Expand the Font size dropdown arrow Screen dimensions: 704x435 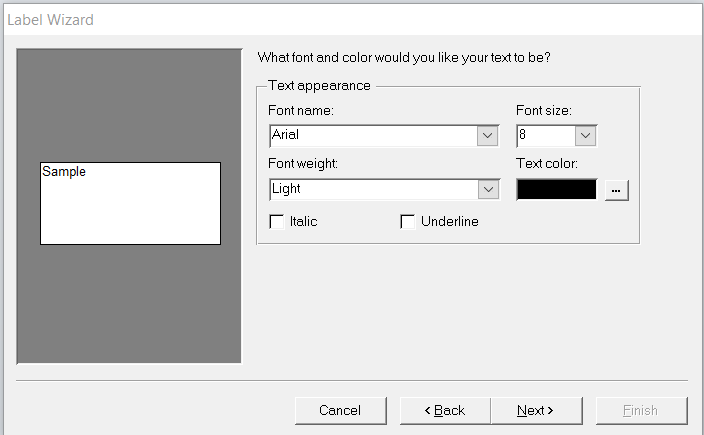tap(586, 135)
